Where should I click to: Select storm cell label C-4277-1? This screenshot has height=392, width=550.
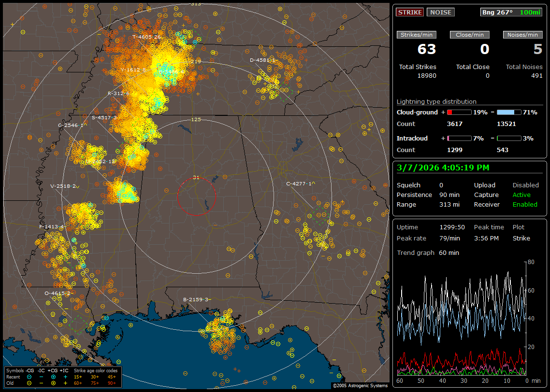[299, 183]
